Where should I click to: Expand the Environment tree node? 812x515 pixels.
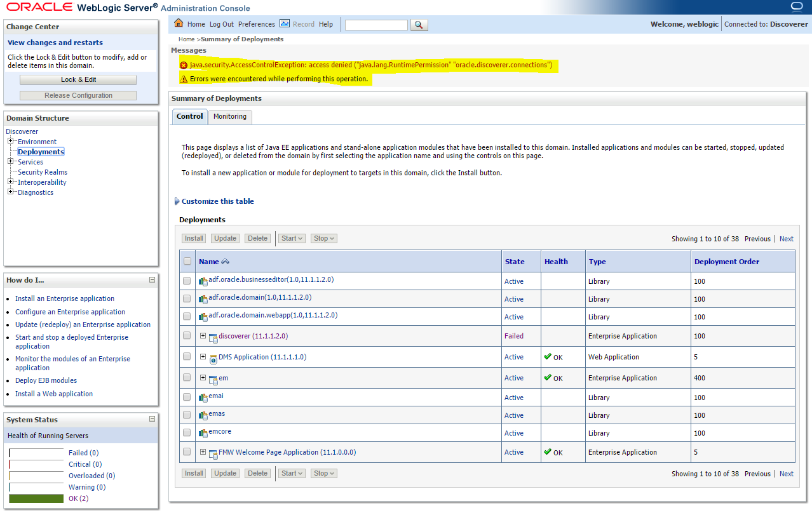pos(11,141)
